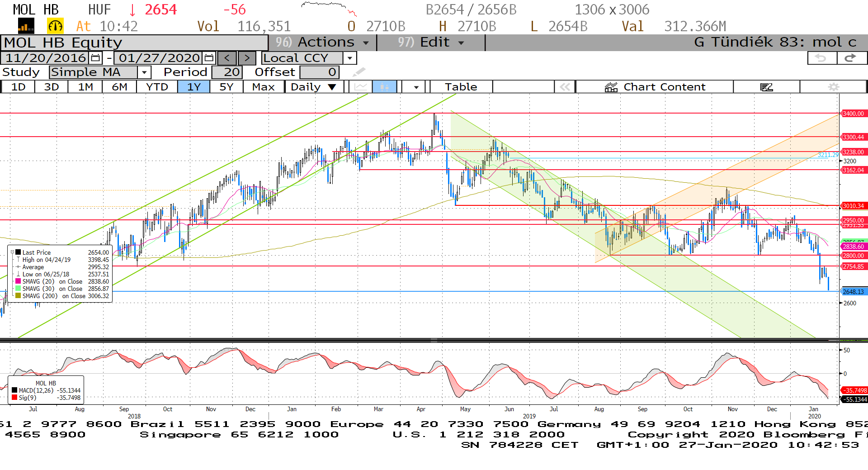Image resolution: width=868 pixels, height=470 pixels.
Task: Click the yellow gauge icon under MOL HB
Action: pos(55,26)
